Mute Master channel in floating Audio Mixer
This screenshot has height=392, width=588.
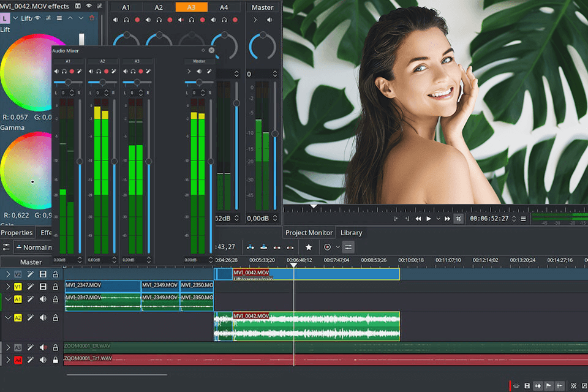(x=198, y=71)
